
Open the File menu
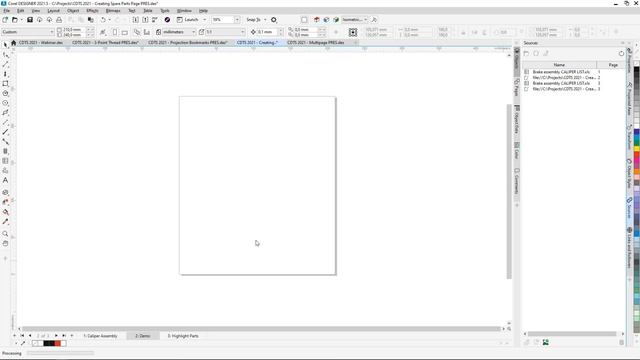click(x=7, y=11)
